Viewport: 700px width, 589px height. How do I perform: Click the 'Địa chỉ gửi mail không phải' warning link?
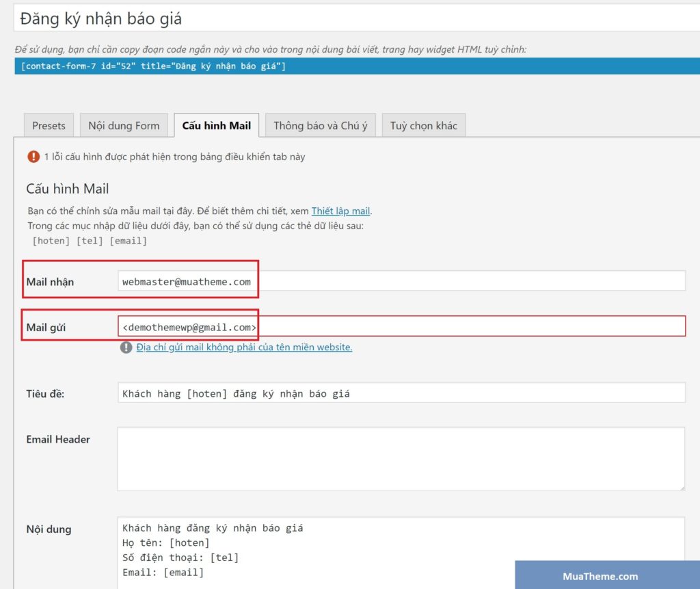[x=244, y=348]
